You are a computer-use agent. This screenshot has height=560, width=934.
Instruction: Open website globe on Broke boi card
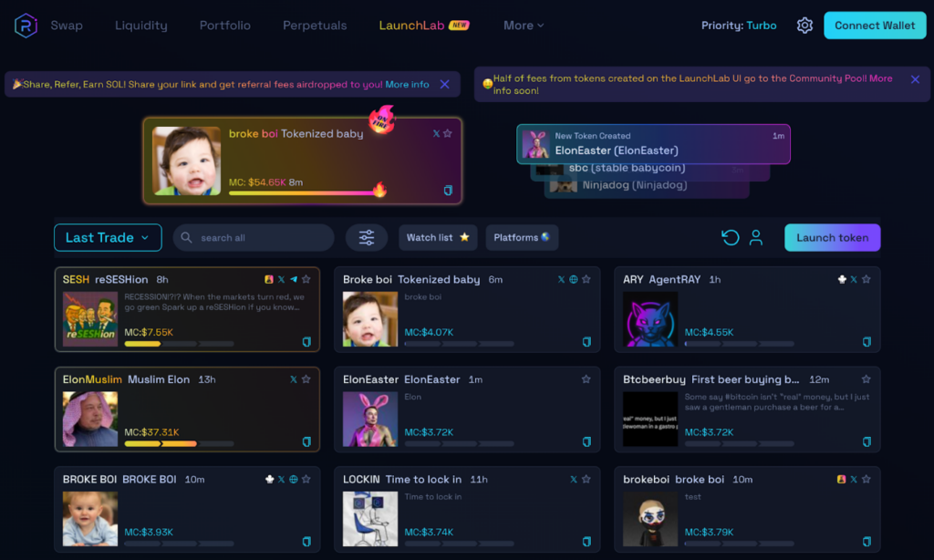(574, 280)
